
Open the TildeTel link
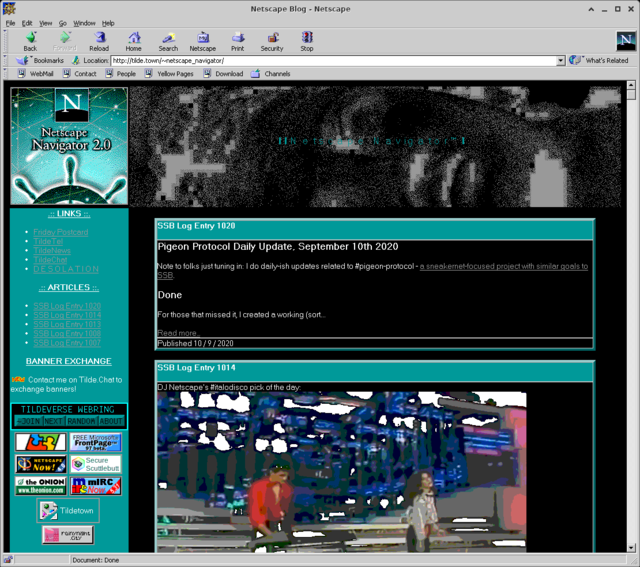pos(48,241)
